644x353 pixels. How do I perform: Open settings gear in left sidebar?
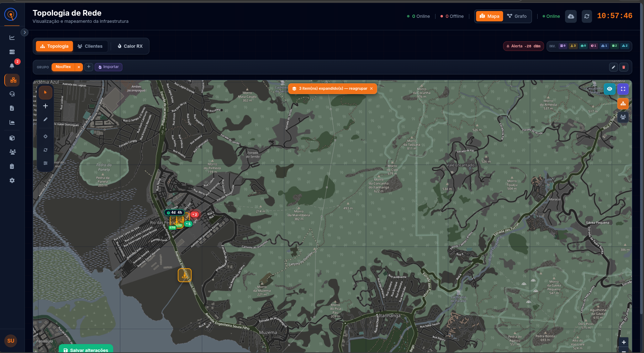12,181
